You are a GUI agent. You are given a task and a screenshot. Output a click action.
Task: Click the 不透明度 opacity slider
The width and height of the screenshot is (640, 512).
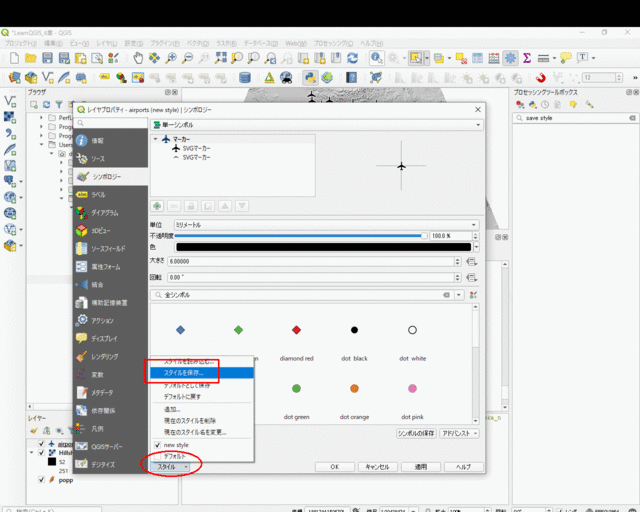(301, 236)
